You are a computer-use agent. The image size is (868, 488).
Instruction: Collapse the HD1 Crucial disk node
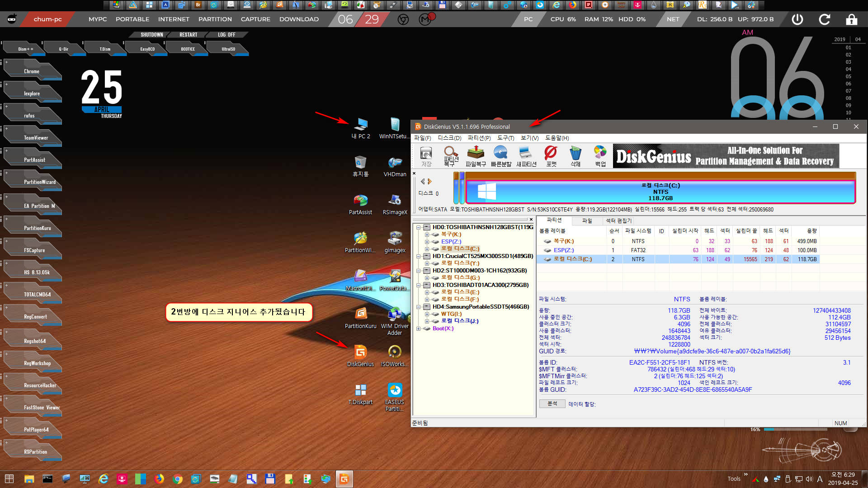[x=419, y=256]
